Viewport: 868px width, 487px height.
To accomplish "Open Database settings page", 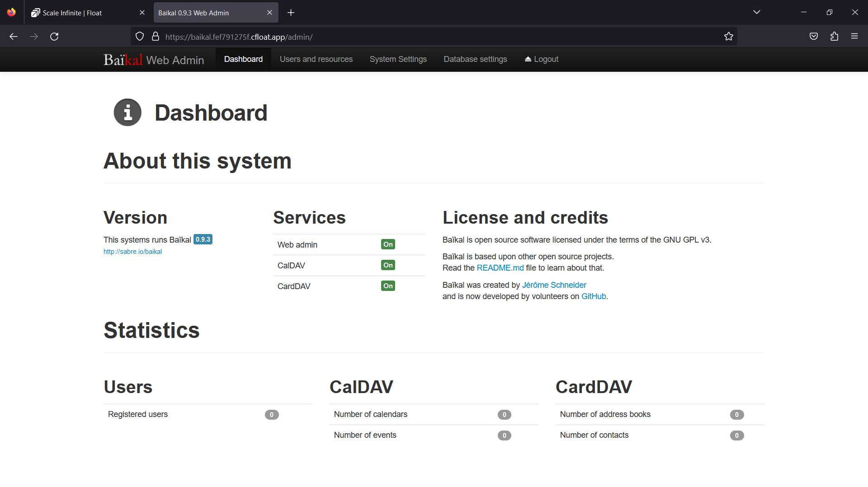I will coord(475,59).
